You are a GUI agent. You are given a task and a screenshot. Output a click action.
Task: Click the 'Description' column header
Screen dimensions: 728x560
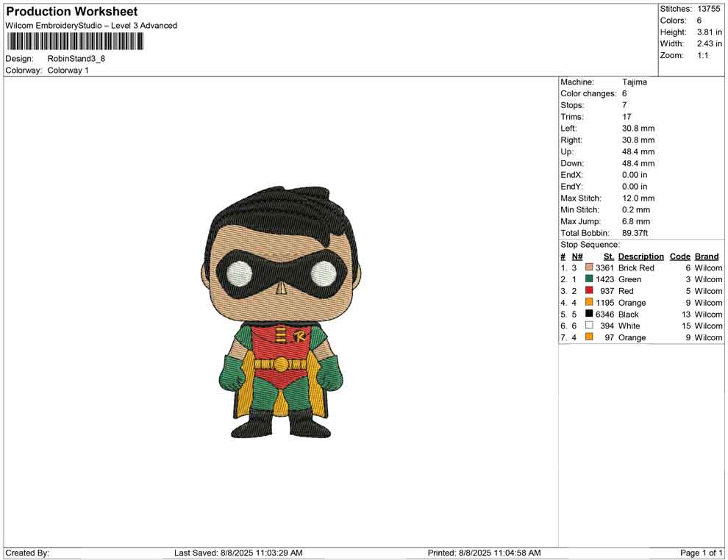[640, 256]
